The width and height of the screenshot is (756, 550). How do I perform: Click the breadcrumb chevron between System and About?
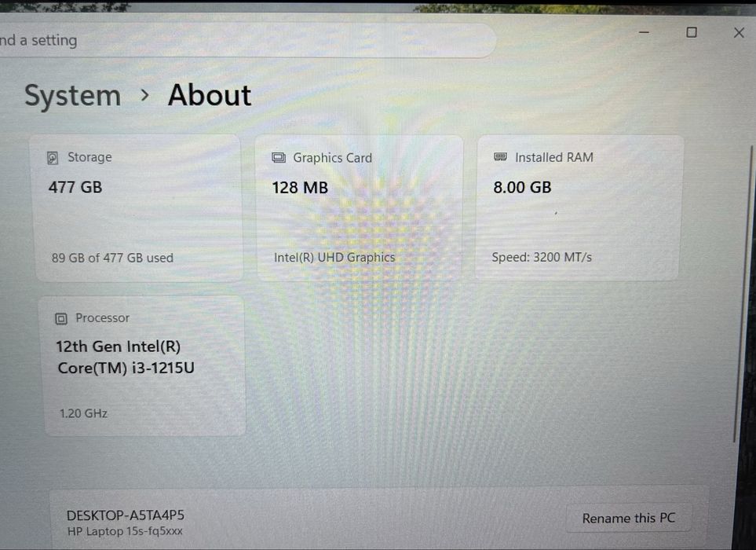pyautogui.click(x=144, y=95)
